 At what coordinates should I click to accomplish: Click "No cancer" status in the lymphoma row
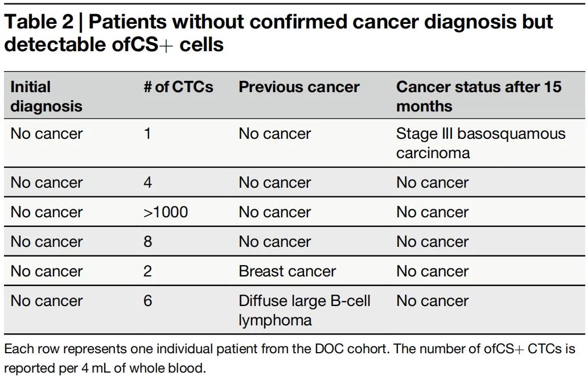(x=433, y=301)
